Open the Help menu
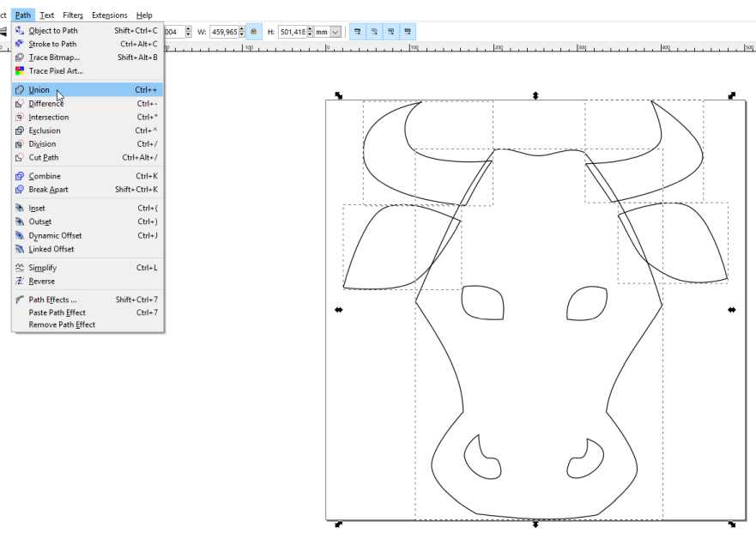 [144, 15]
